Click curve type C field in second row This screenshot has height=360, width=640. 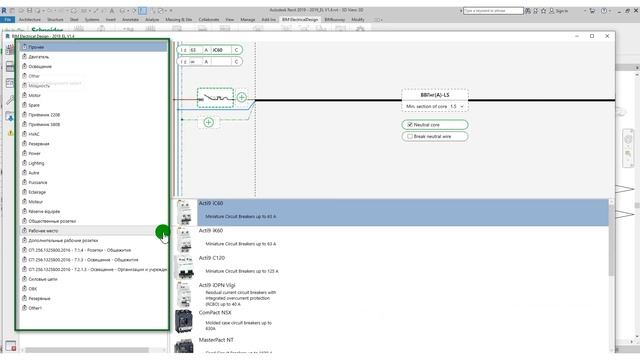[236, 62]
